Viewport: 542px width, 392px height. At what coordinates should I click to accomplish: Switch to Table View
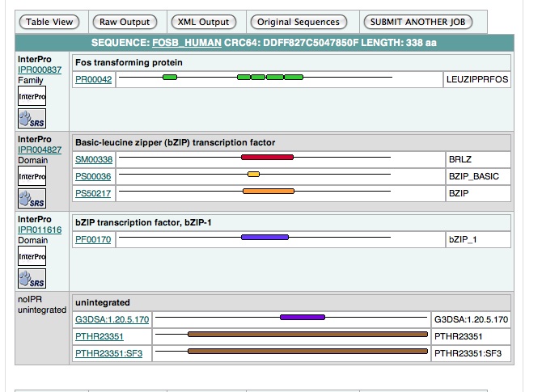click(x=50, y=22)
